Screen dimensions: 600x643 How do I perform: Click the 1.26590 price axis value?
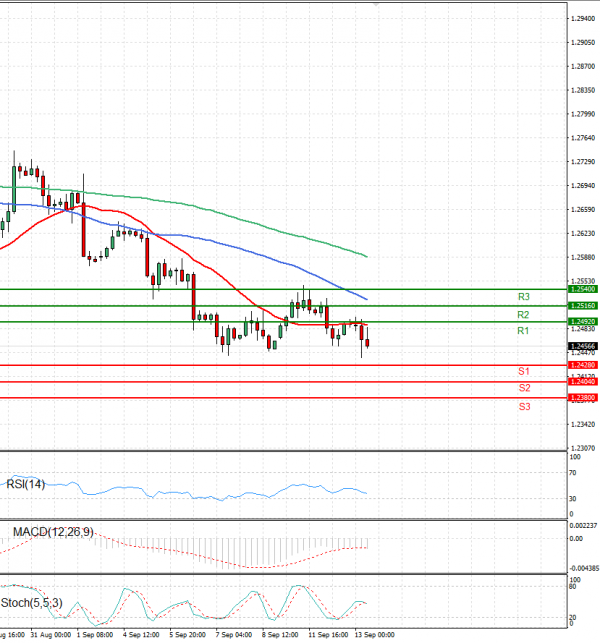(x=583, y=210)
